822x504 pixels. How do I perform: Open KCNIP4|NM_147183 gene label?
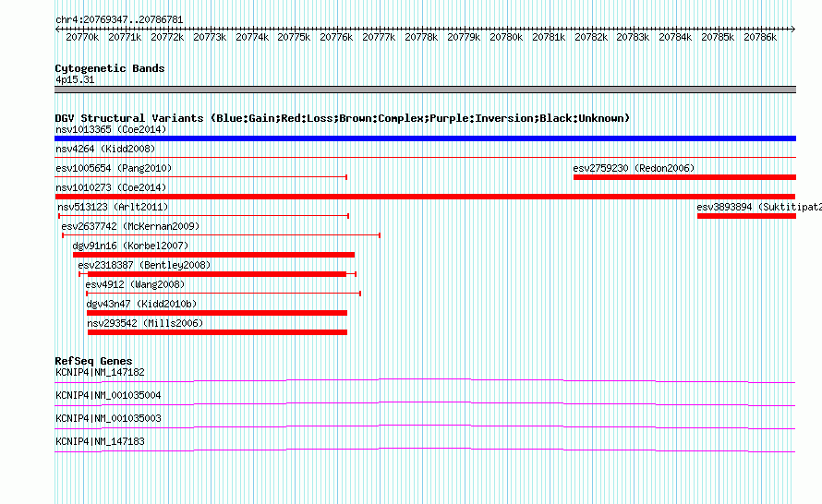click(x=100, y=441)
